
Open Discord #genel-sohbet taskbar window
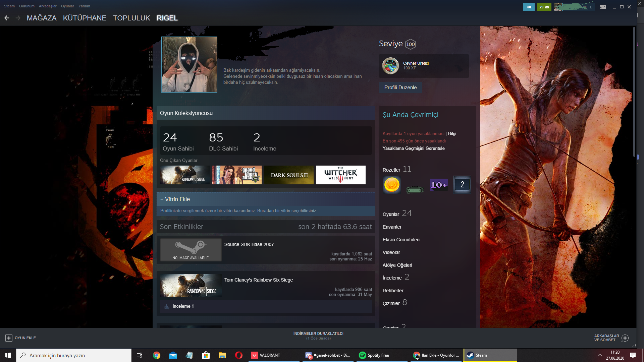click(328, 355)
